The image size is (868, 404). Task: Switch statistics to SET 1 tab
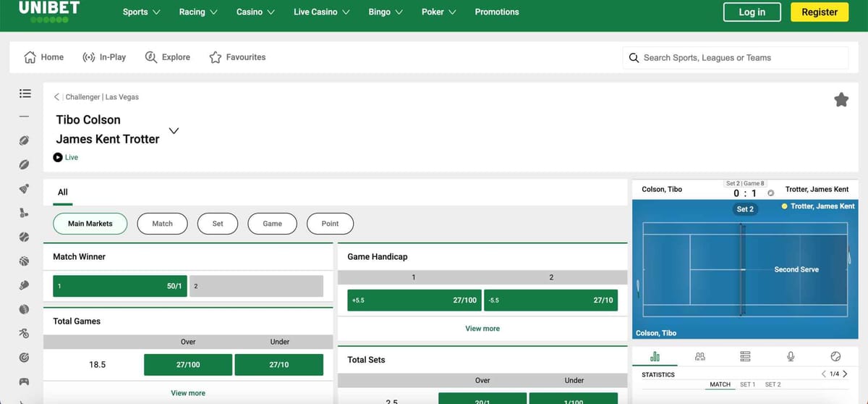click(x=747, y=384)
